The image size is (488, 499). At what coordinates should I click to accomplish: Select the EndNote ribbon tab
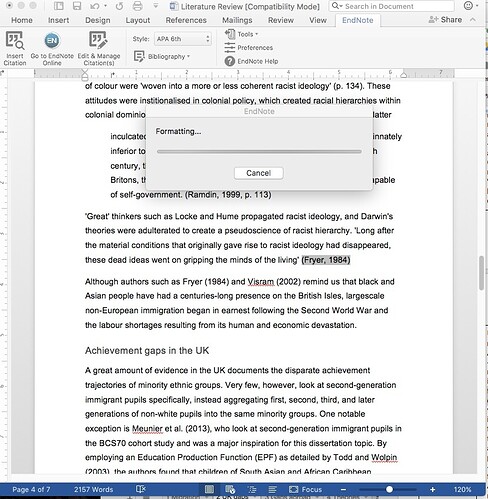point(358,20)
